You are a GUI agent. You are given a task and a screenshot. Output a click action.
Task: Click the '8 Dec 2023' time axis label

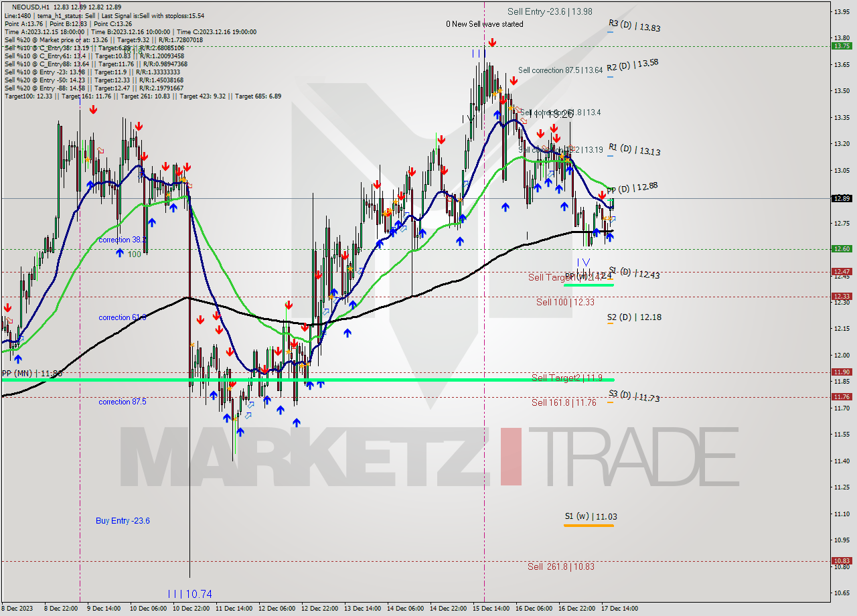[x=16, y=609]
